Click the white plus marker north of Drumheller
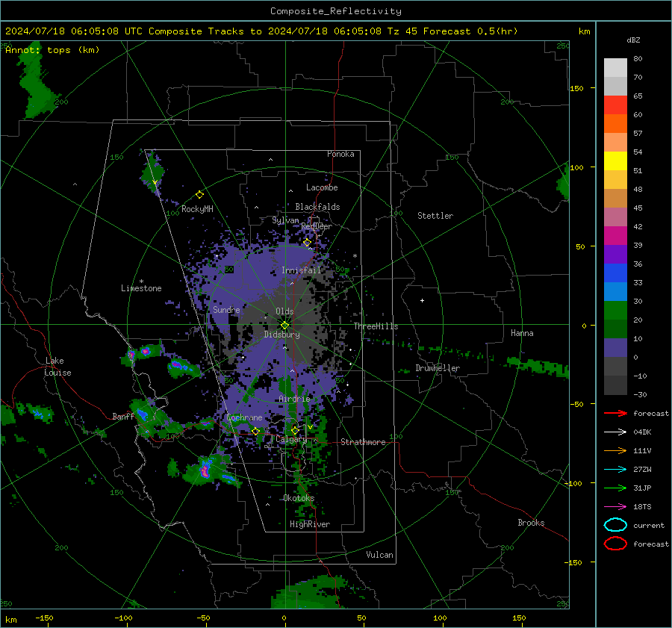The image size is (672, 628). pos(422,300)
